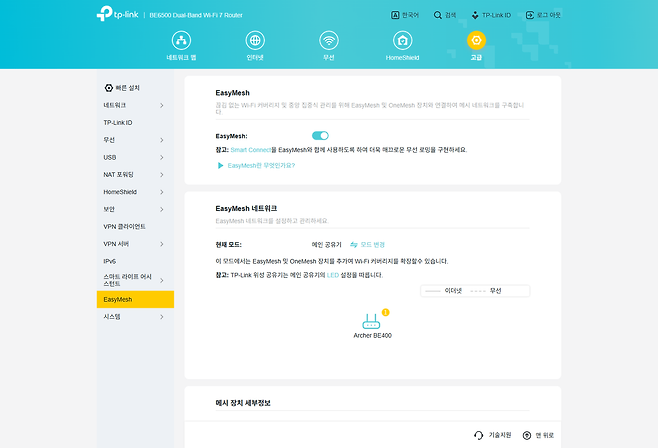Viewport: 658px width, 448px height.
Task: Open the HomeShield icon in header
Action: pyautogui.click(x=402, y=41)
